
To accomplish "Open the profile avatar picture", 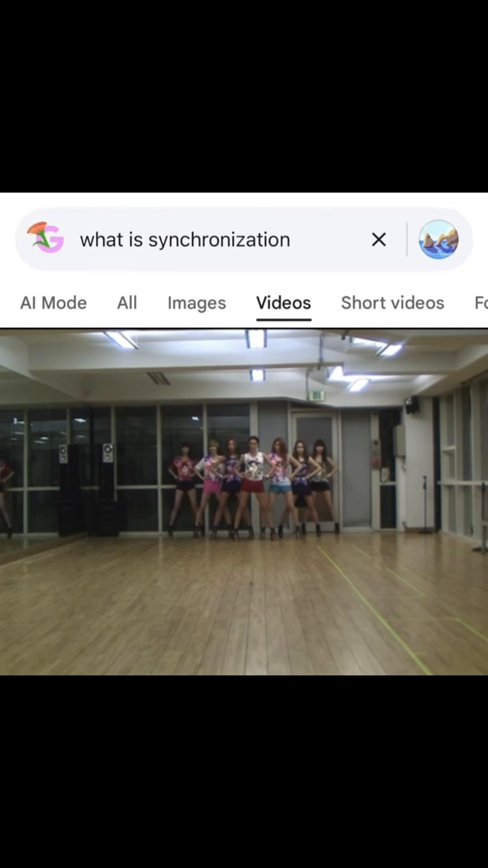I will [438, 239].
